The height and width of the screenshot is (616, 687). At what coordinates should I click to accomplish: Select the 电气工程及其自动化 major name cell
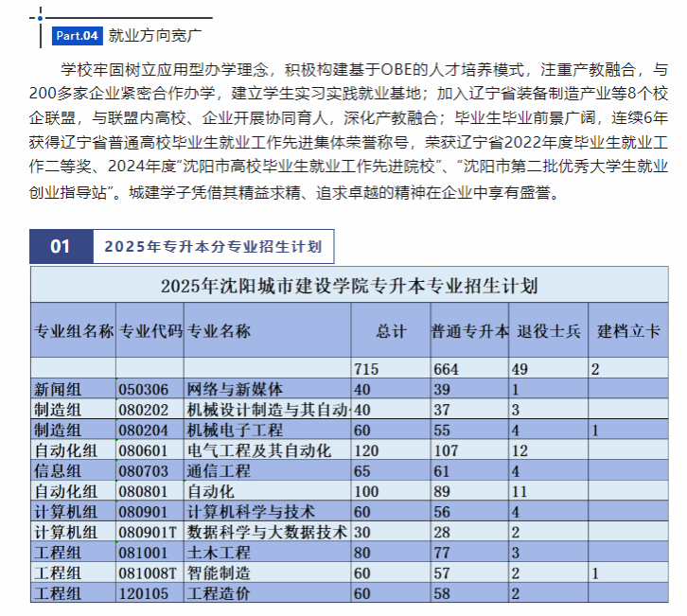pos(259,449)
